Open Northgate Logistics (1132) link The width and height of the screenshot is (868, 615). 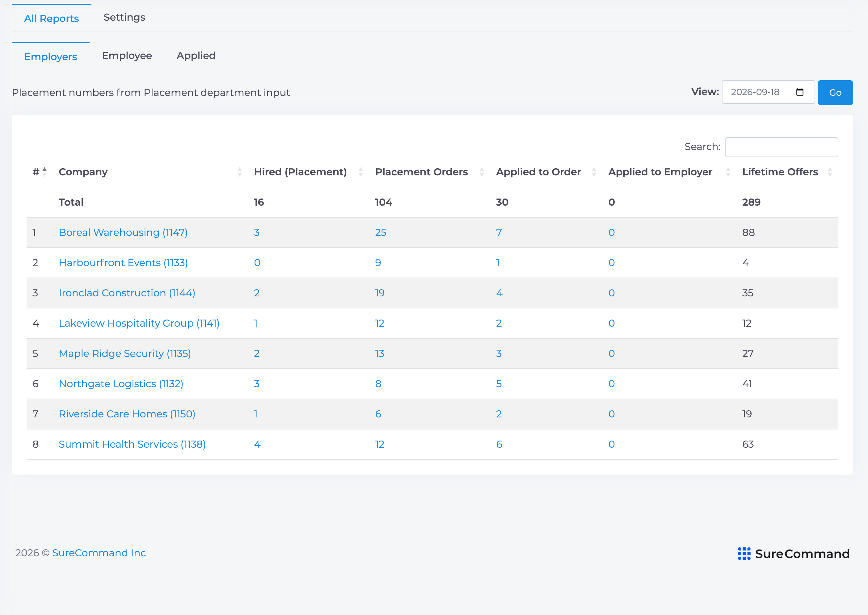[x=121, y=384]
